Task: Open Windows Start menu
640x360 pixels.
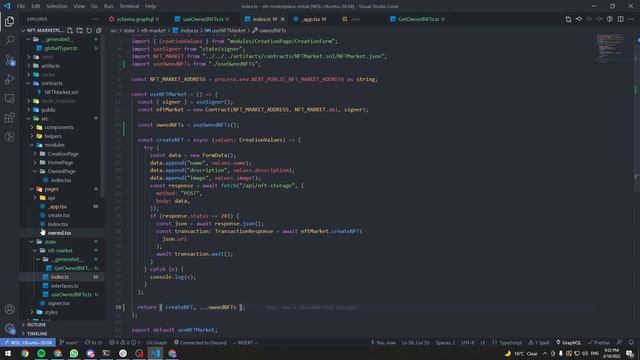Action: (8, 353)
